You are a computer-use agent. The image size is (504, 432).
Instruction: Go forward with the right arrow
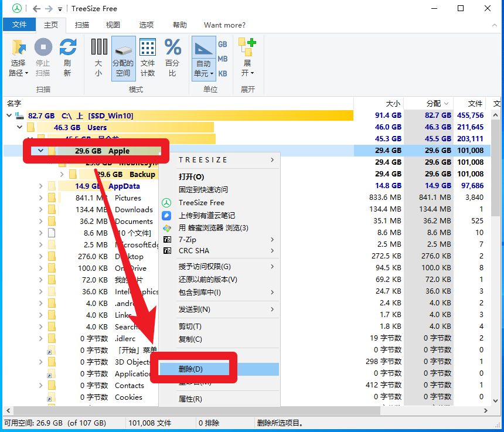pos(49,9)
